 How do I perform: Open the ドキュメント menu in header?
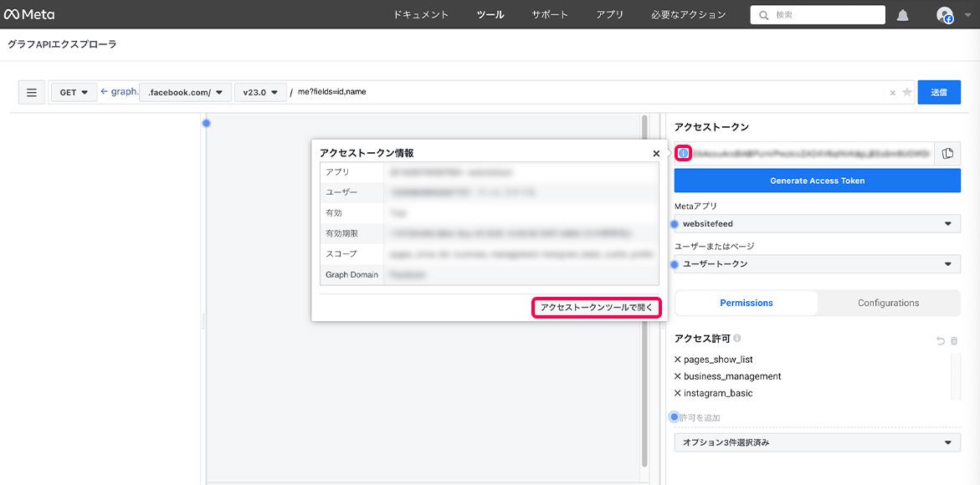pyautogui.click(x=421, y=15)
